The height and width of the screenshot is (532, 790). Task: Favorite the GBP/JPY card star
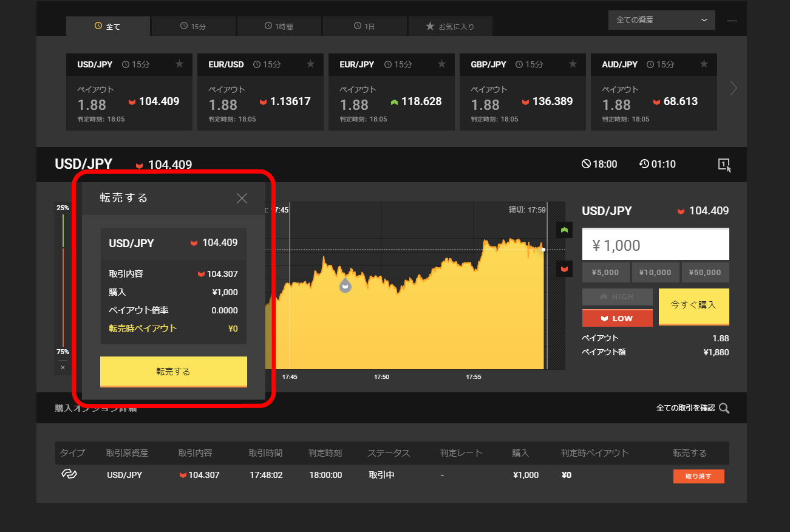pos(573,64)
